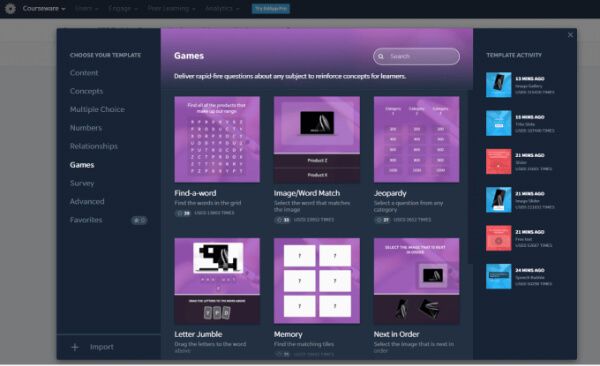Open the red thumbnail above the Image Slider entry
The image size is (600, 366).
click(x=499, y=161)
